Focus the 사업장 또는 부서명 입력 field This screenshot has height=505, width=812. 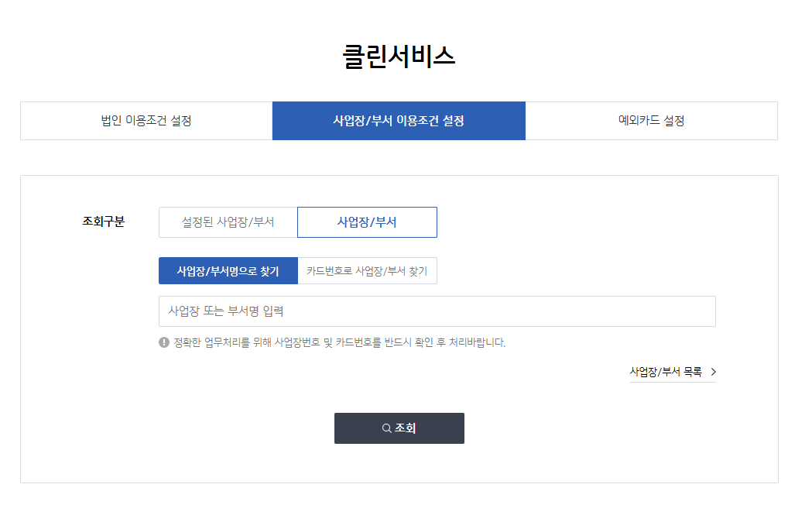437,311
